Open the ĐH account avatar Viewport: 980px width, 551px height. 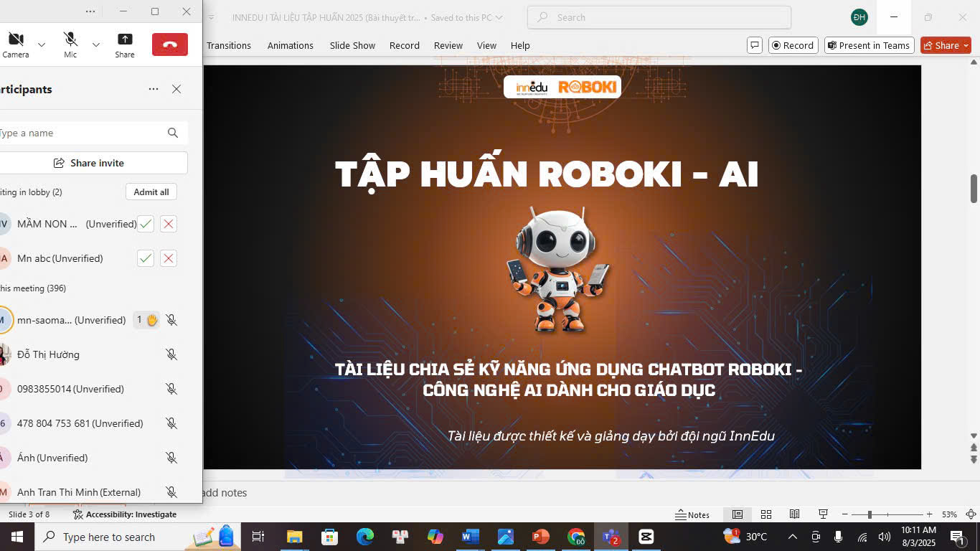click(x=859, y=17)
